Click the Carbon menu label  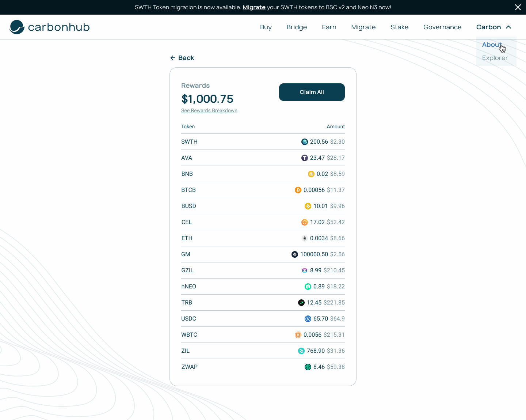coord(488,27)
